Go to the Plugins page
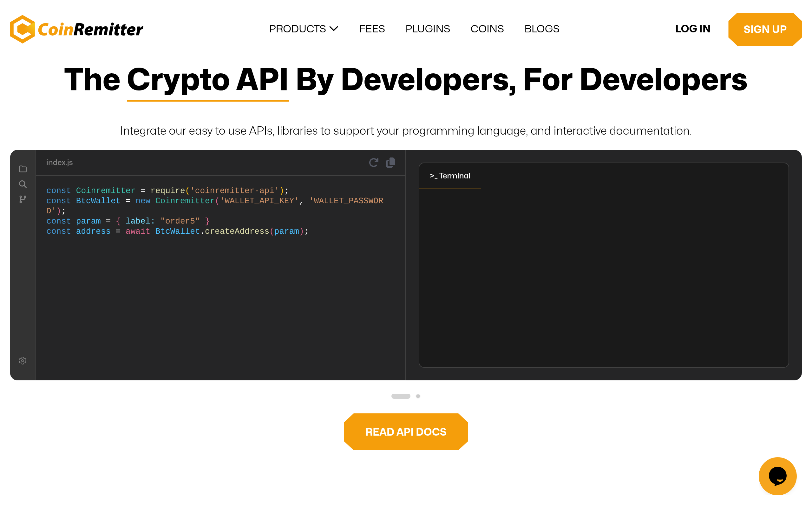 [x=428, y=29]
